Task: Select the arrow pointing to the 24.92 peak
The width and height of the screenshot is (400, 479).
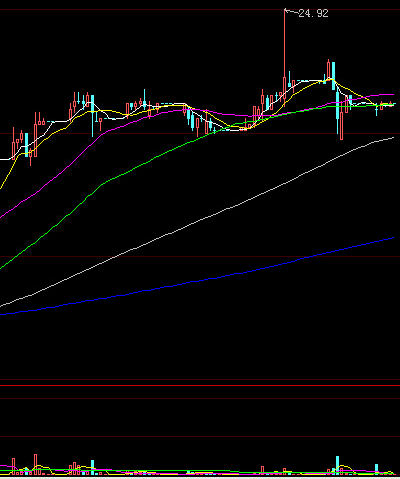Action: click(x=291, y=12)
